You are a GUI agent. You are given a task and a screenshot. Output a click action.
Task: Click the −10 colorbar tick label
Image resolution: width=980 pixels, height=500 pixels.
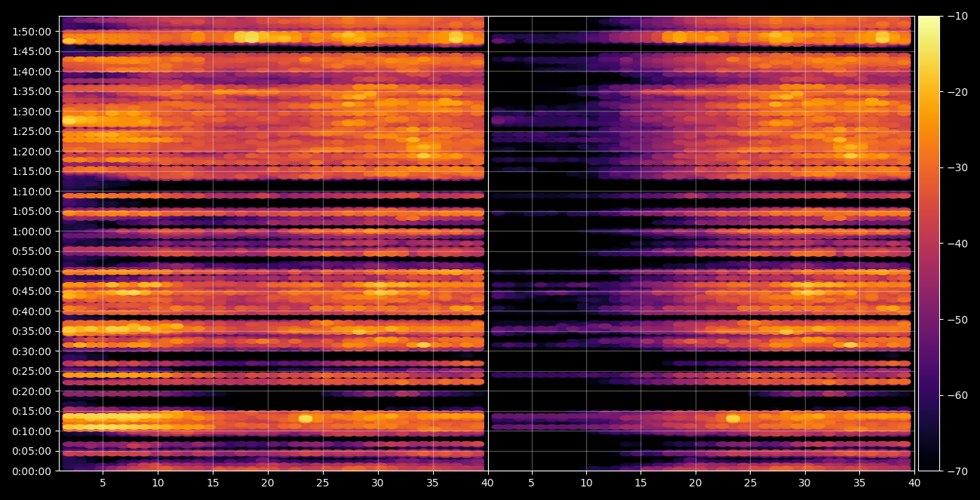coord(957,16)
